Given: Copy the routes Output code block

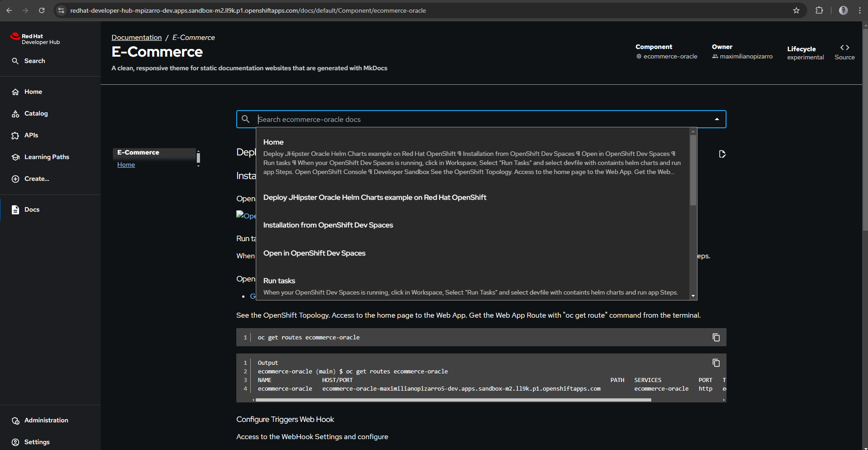Looking at the screenshot, I should pyautogui.click(x=716, y=363).
